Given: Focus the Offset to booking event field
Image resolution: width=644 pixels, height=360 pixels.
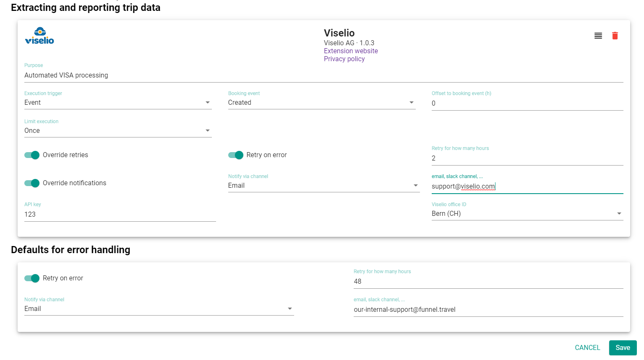Looking at the screenshot, I should point(527,104).
